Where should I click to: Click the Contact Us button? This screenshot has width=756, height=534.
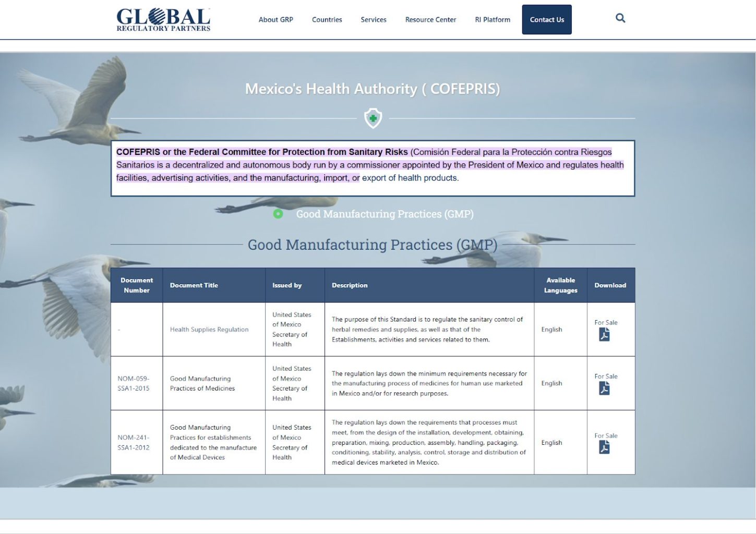[547, 20]
